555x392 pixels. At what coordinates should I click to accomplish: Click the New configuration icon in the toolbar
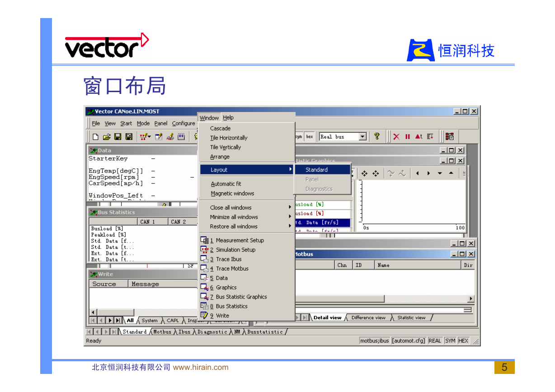coord(95,137)
